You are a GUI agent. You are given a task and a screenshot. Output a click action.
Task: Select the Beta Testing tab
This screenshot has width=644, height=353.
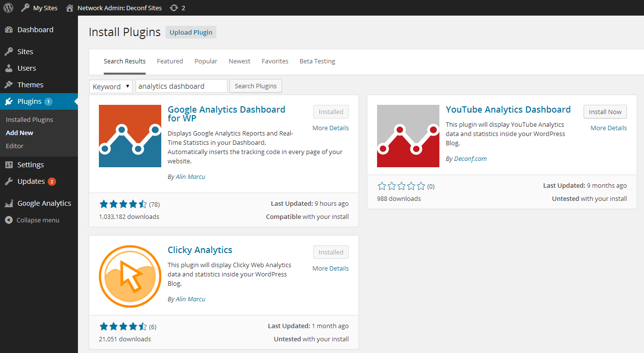(317, 61)
